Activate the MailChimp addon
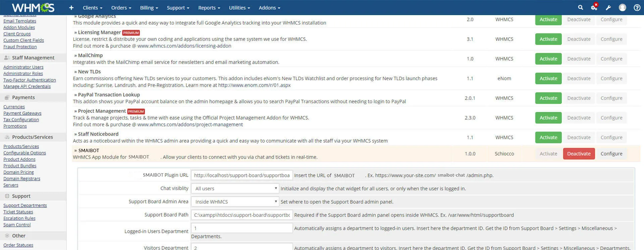The width and height of the screenshot is (644, 250). tap(548, 59)
